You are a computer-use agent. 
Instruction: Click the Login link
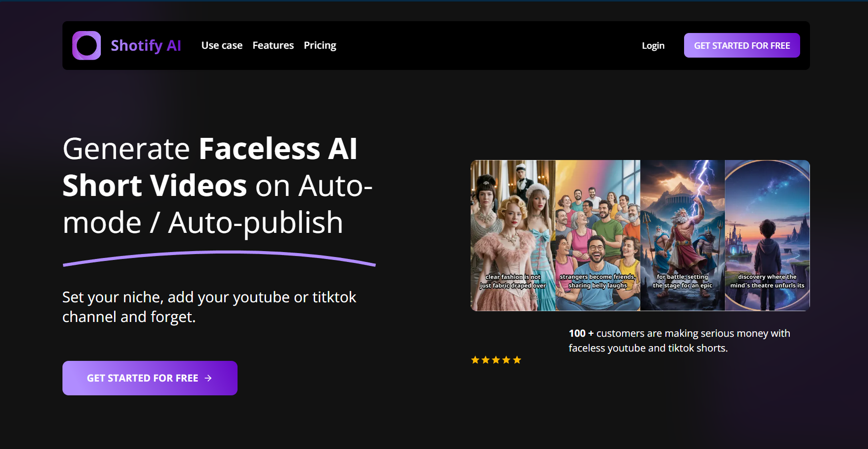coord(653,45)
